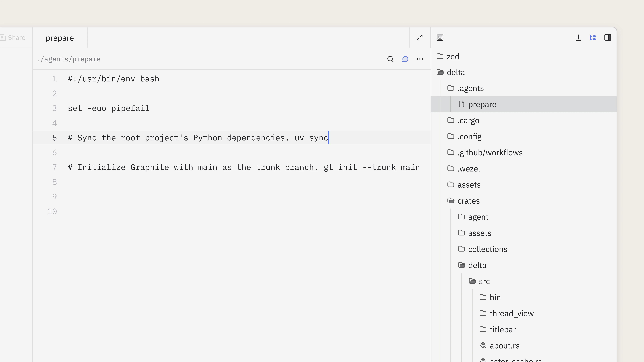Click the search icon in editor toolbar
Image resolution: width=644 pixels, height=362 pixels.
click(390, 59)
